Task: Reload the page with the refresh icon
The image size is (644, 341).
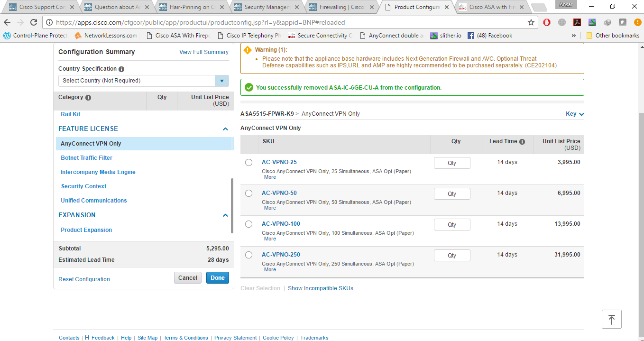Action: click(34, 22)
